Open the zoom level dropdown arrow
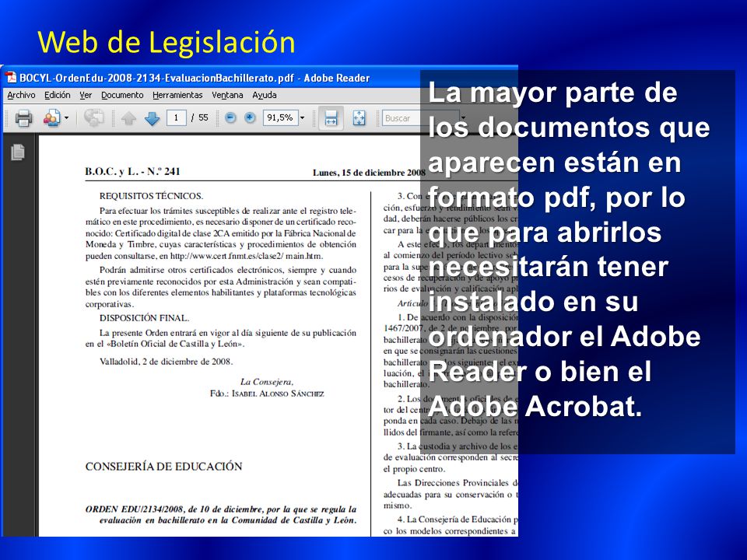This screenshot has height=560, width=747. tap(302, 117)
